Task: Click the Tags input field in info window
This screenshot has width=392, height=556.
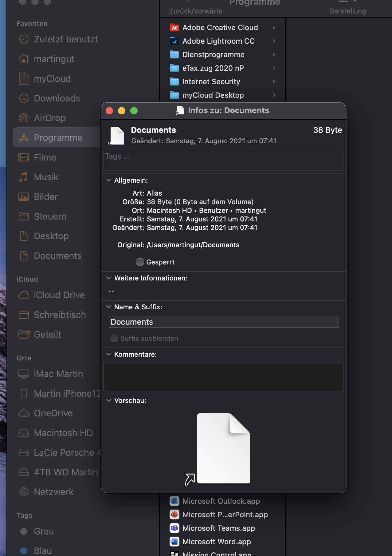Action: click(x=224, y=161)
